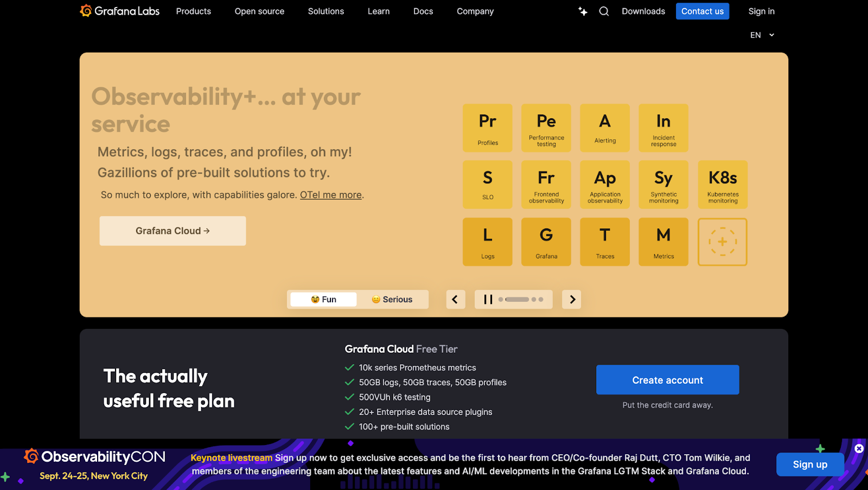Screen dimensions: 868x490
Task: Click Sign in link
Action: (x=762, y=11)
